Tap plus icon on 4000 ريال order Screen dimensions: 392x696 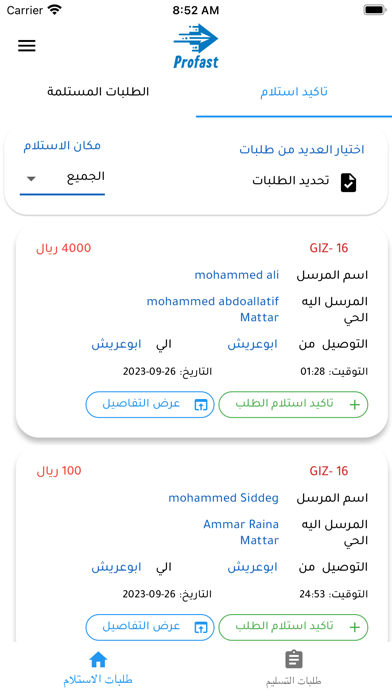point(354,404)
